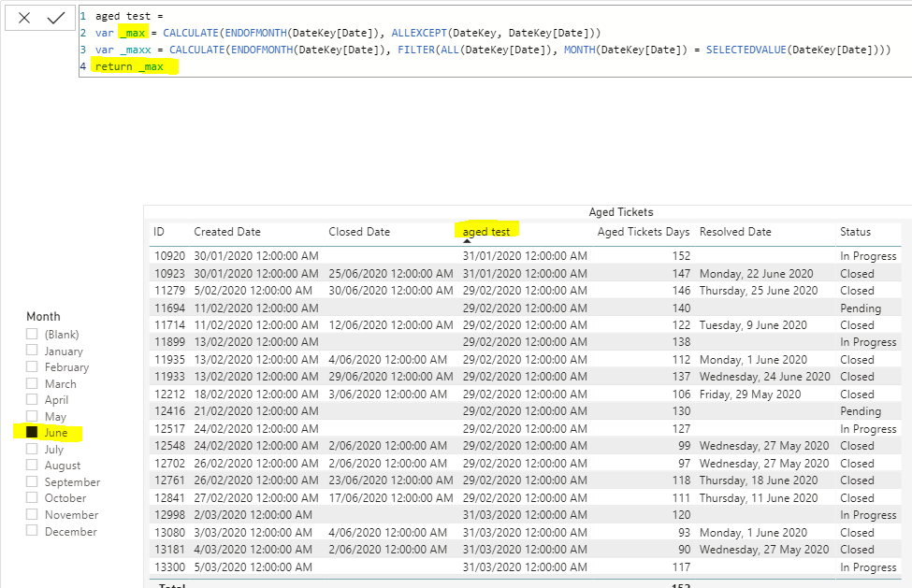Select ticket ID 11935 cell
The image size is (912, 588).
[169, 360]
